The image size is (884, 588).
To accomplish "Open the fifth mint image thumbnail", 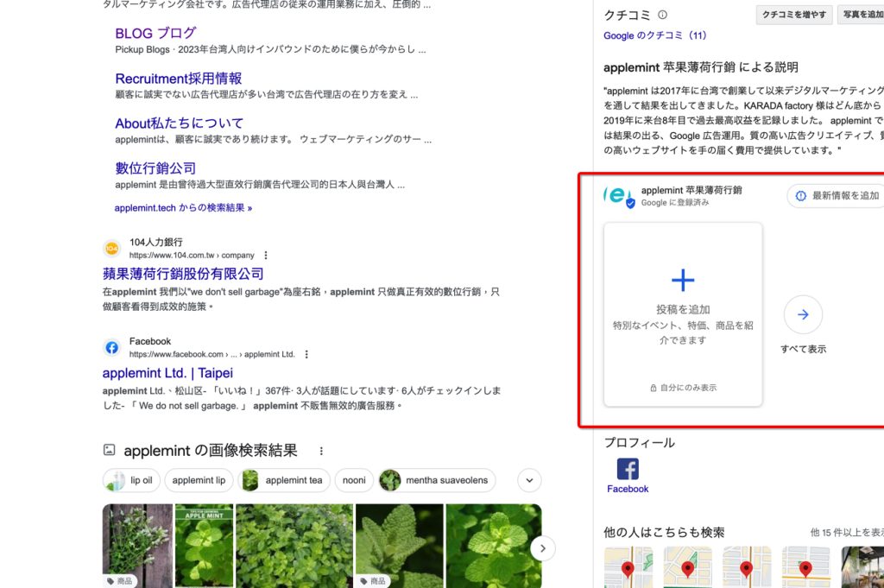I will pyautogui.click(x=493, y=546).
